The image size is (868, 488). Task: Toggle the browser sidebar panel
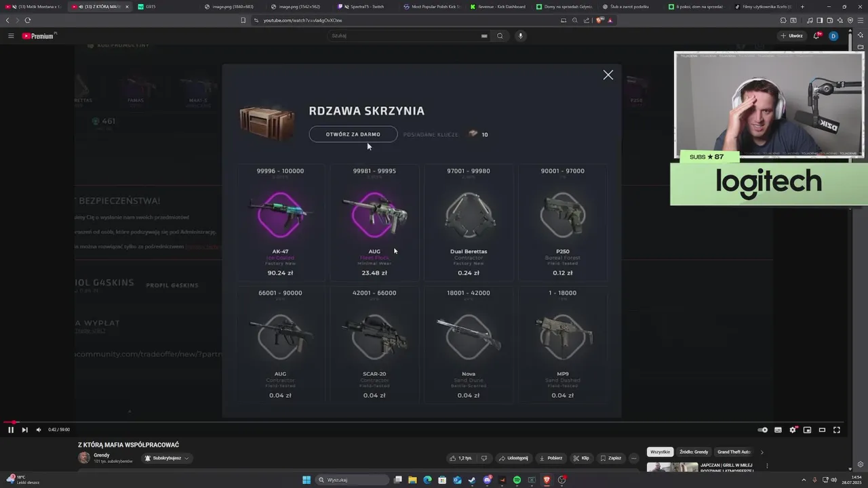click(819, 20)
